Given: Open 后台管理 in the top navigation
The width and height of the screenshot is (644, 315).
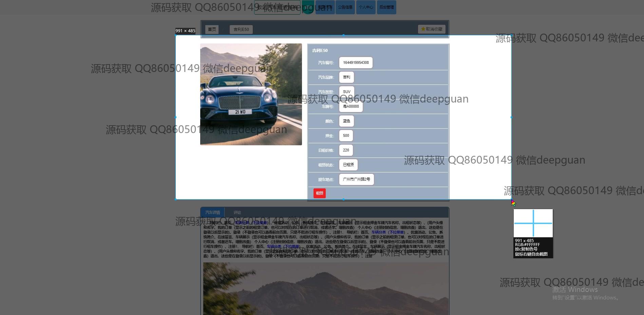Looking at the screenshot, I should (386, 7).
